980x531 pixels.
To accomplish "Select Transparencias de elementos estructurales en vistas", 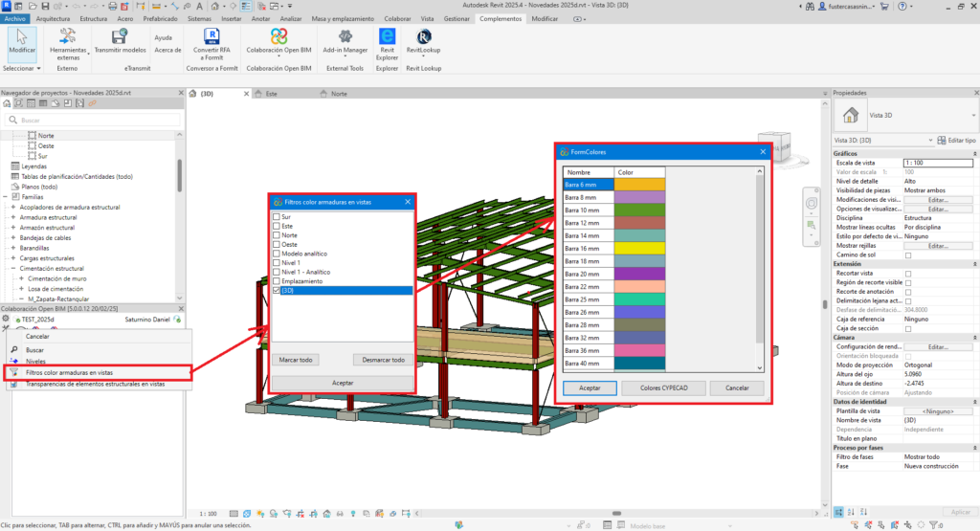I will [95, 385].
